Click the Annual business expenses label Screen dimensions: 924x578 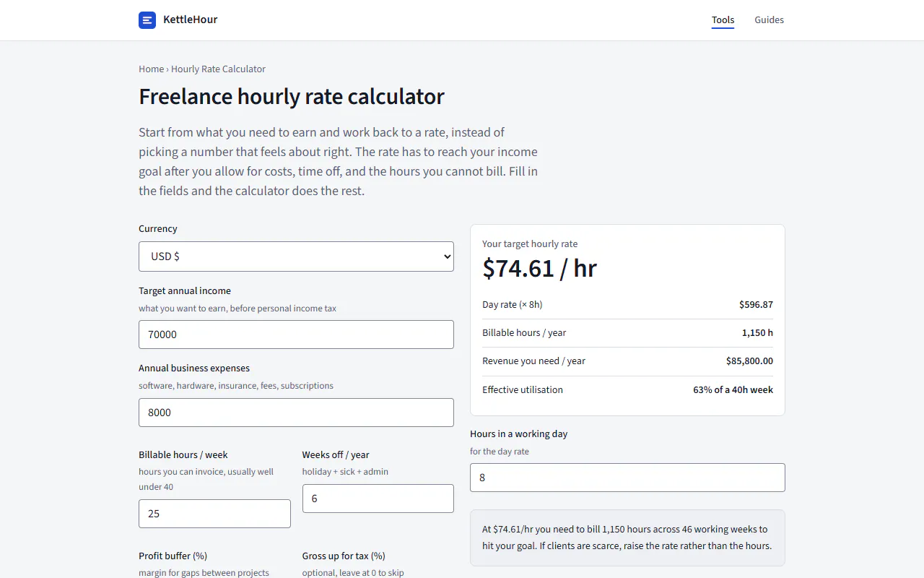pos(194,368)
